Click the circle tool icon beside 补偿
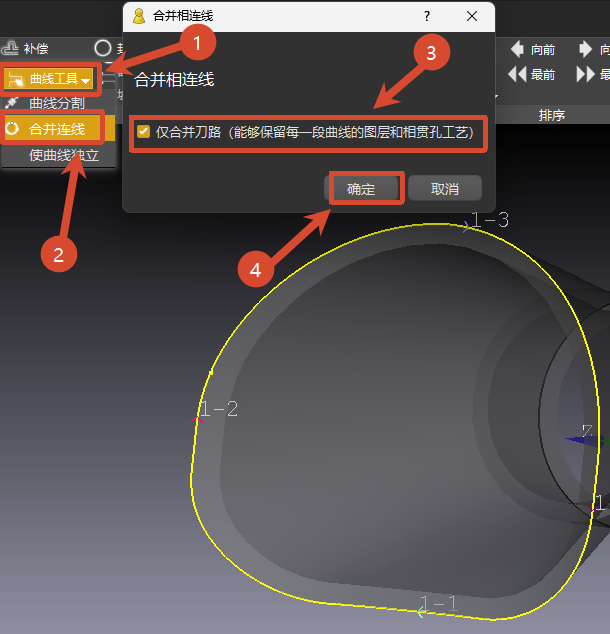 point(103,48)
